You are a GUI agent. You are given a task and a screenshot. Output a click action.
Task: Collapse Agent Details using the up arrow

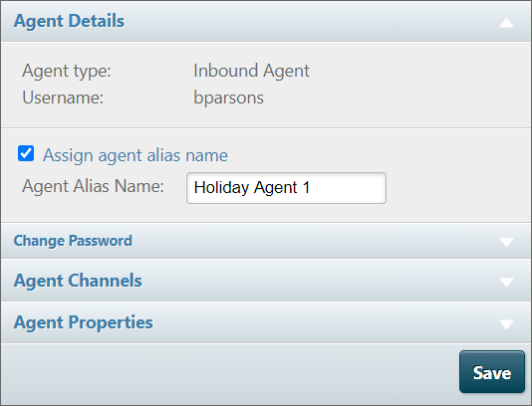[506, 23]
